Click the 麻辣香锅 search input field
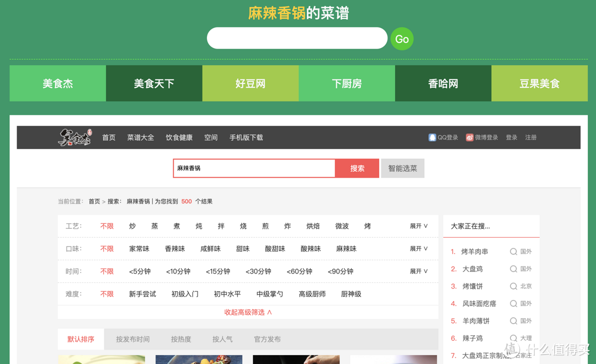The width and height of the screenshot is (596, 364). (254, 168)
